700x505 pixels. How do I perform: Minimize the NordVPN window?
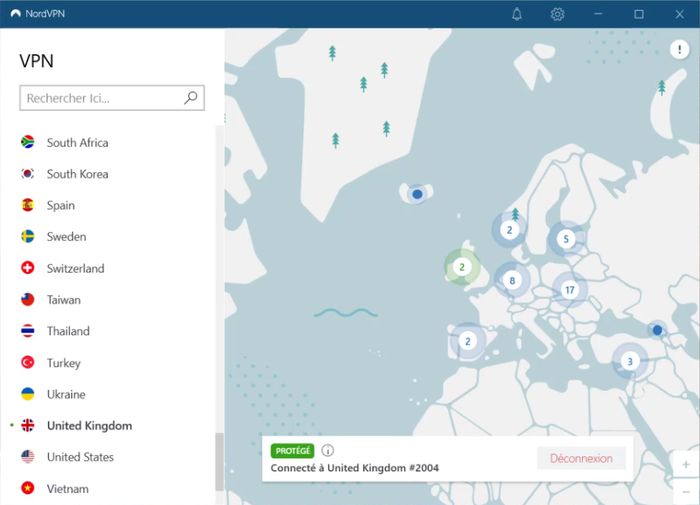click(598, 14)
